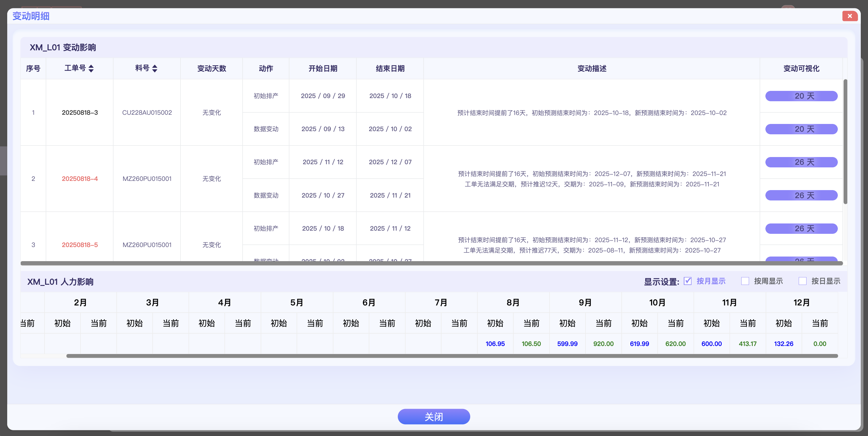The height and width of the screenshot is (436, 868).
Task: Click 10月 month column header
Action: click(657, 303)
